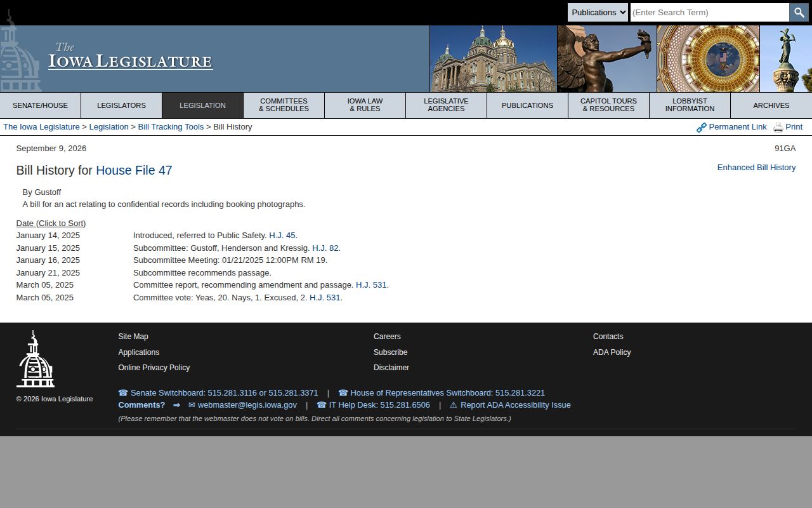
Task: Open the Committees & Schedules menu
Action: click(x=284, y=105)
